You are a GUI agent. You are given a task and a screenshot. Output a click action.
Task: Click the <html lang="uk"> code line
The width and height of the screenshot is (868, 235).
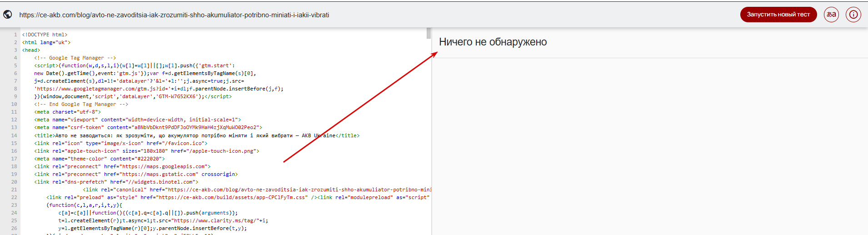(46, 42)
